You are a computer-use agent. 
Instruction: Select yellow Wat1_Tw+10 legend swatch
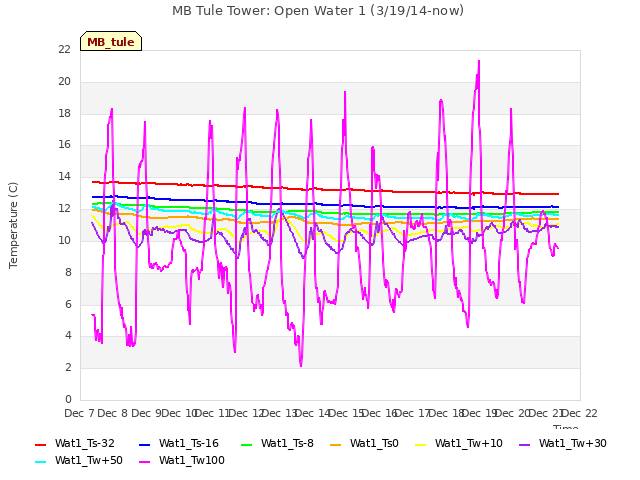point(421,444)
